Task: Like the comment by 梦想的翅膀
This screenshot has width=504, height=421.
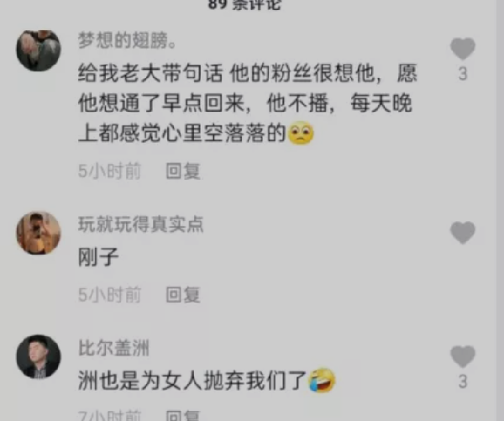Action: pyautogui.click(x=463, y=49)
